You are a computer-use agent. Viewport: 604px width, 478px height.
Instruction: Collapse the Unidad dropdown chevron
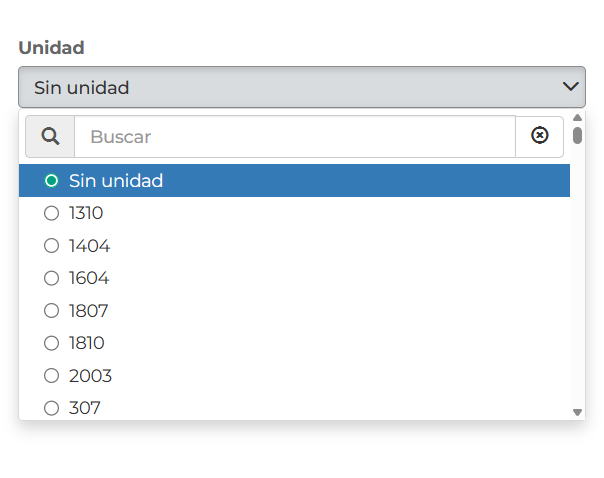[571, 87]
